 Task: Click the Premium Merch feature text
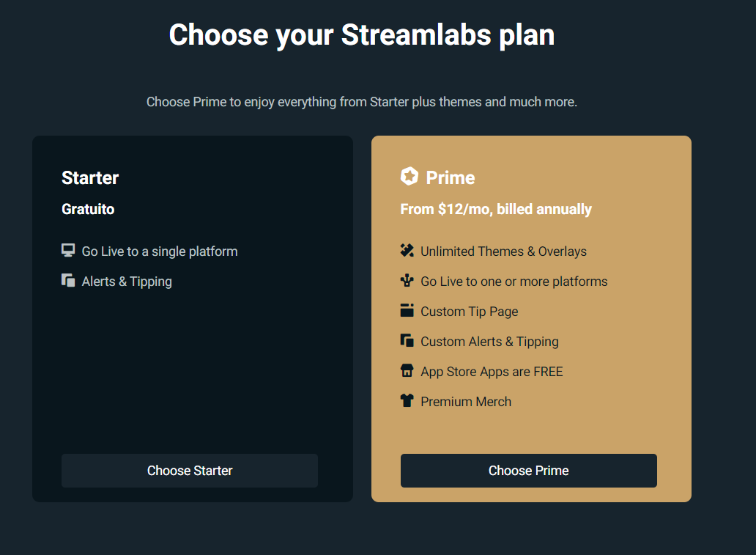pyautogui.click(x=466, y=402)
